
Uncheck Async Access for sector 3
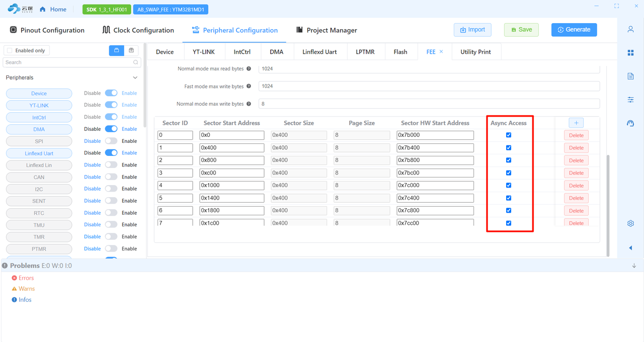point(509,173)
